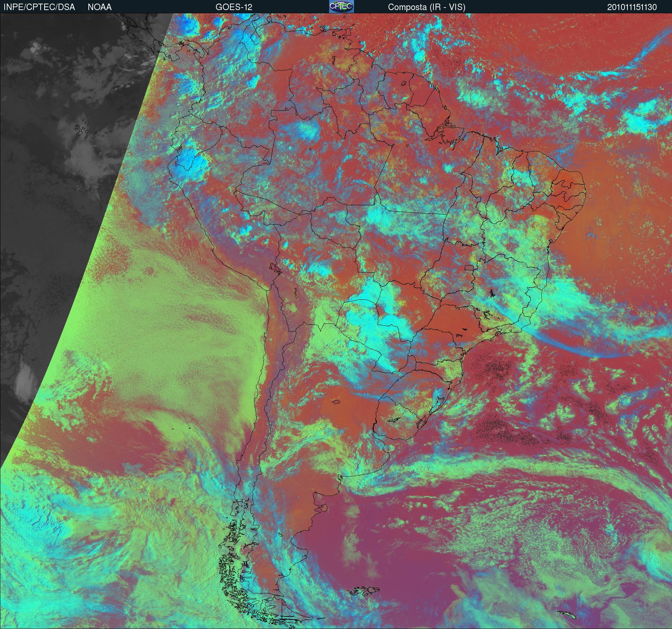Click the CPTEC logo in the header
This screenshot has height=629, width=672.
pyautogui.click(x=341, y=6)
